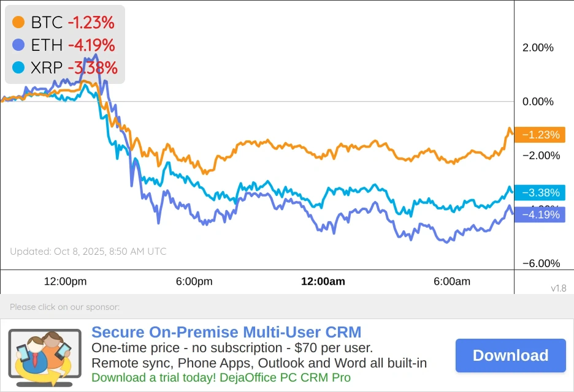The width and height of the screenshot is (574, 392).
Task: Click the v1.8 version label
Action: click(x=558, y=288)
